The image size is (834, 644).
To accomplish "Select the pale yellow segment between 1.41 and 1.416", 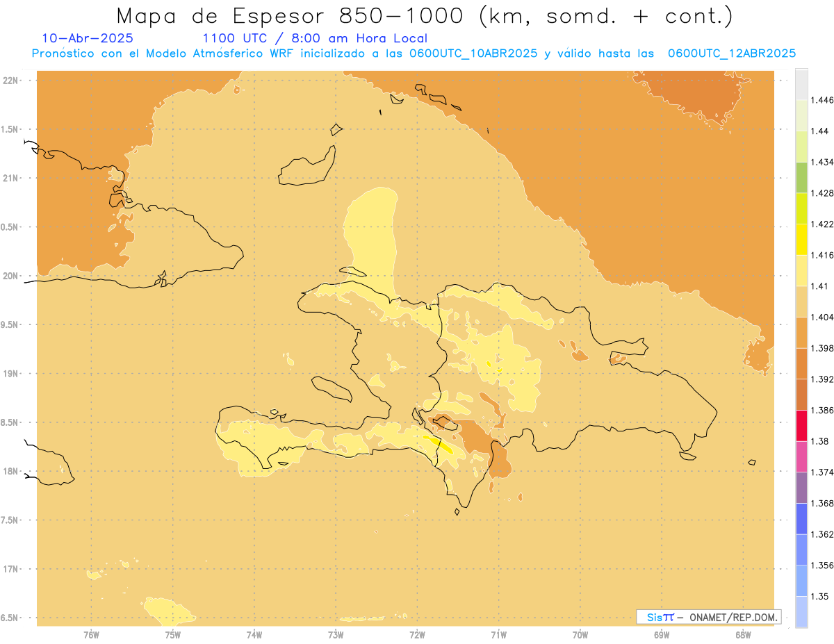I will point(801,270).
